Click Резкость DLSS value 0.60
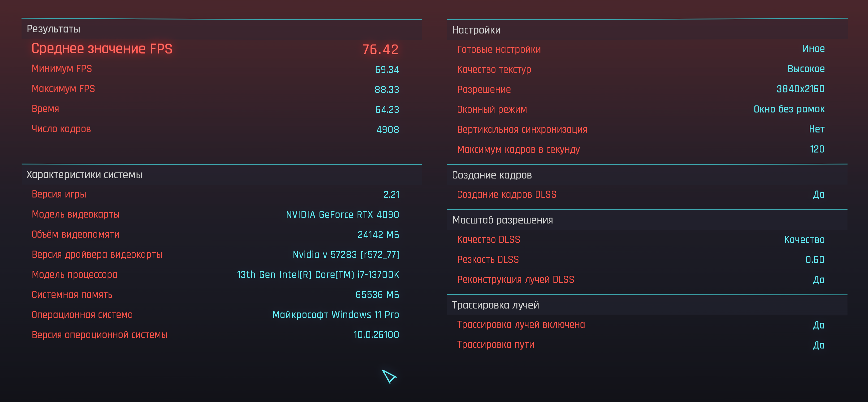The height and width of the screenshot is (402, 868). [814, 259]
